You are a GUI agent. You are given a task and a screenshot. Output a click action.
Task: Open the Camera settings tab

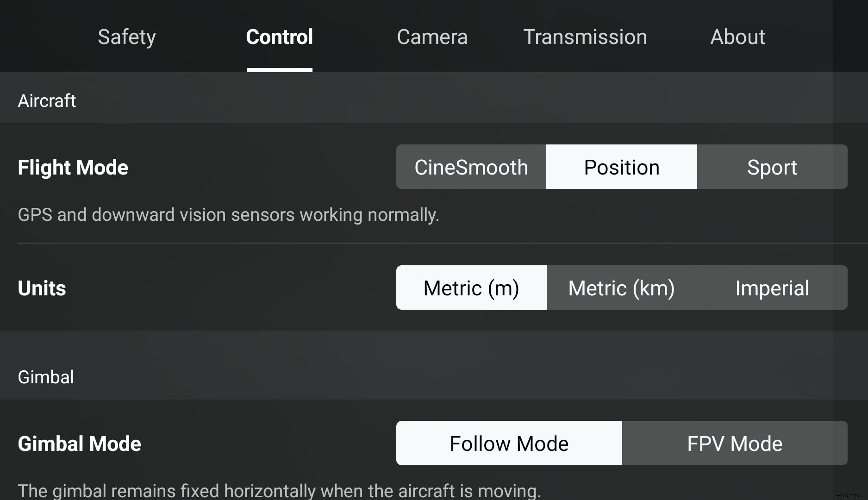(431, 37)
